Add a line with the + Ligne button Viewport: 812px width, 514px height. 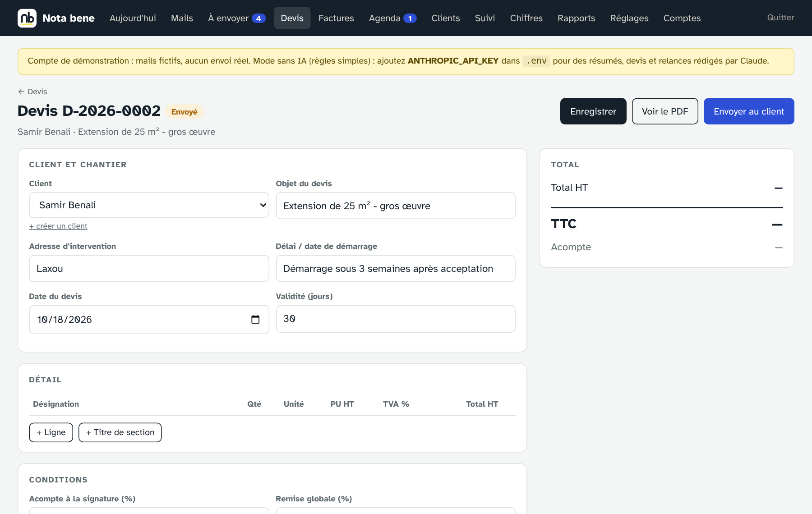51,432
